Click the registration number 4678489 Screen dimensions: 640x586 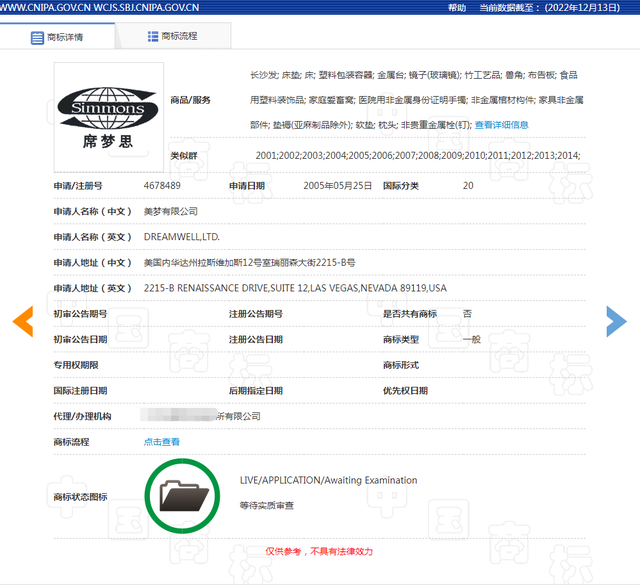[162, 186]
